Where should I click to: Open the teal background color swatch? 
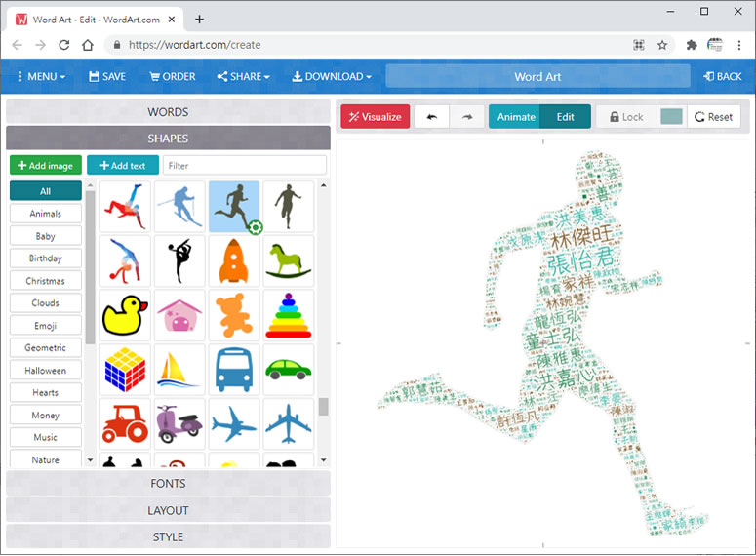[671, 117]
